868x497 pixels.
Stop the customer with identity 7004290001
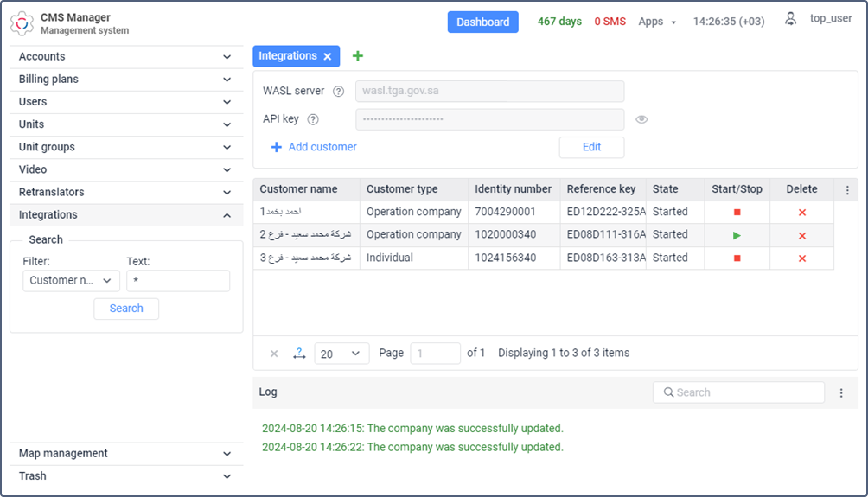[737, 212]
